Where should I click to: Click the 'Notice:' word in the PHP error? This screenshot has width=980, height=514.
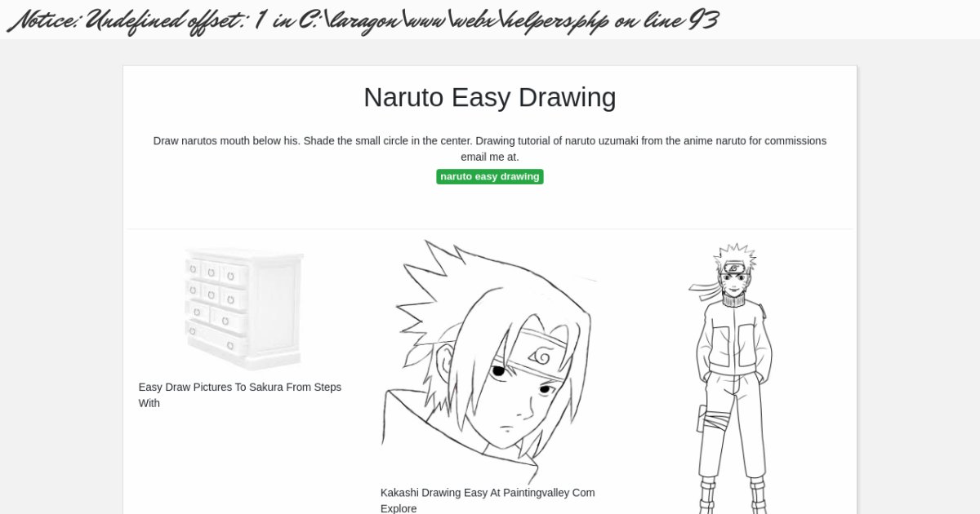pyautogui.click(x=42, y=20)
